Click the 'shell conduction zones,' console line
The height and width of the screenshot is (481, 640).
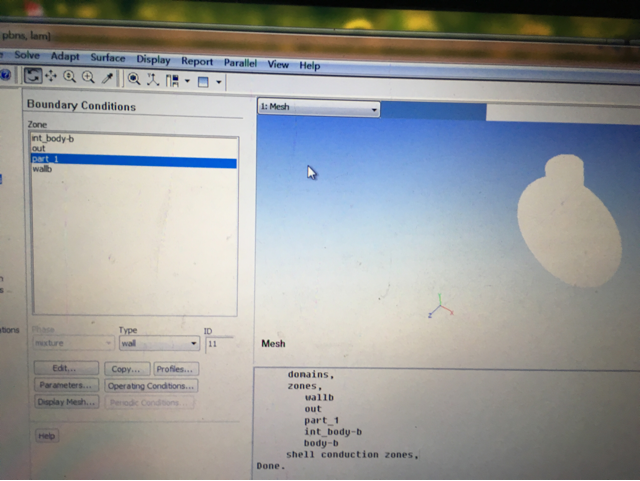tap(352, 454)
